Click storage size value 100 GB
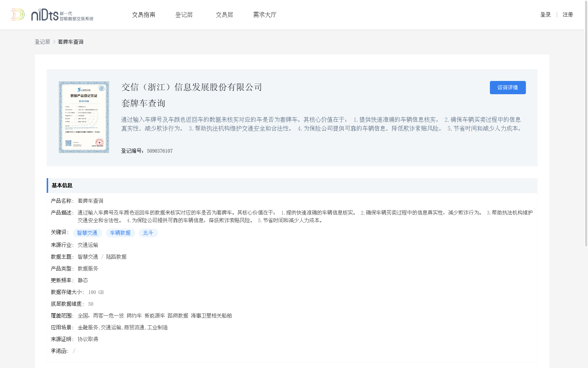588x368 pixels. tap(96, 292)
